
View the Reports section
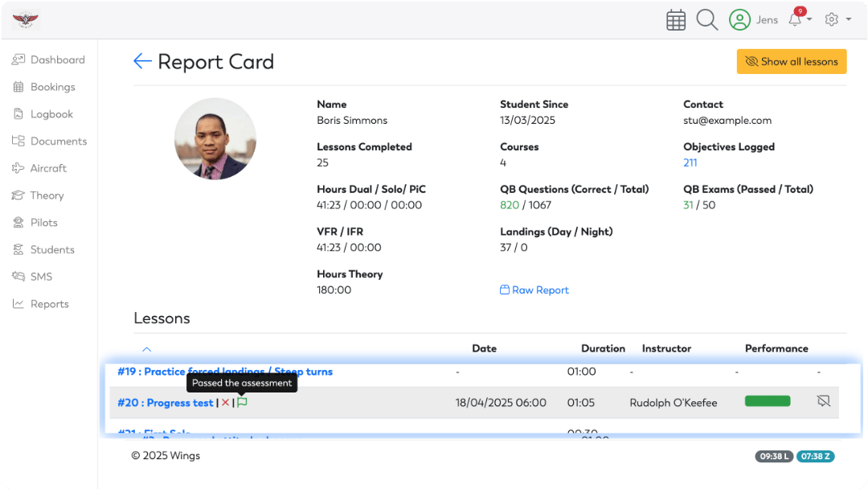tap(48, 303)
